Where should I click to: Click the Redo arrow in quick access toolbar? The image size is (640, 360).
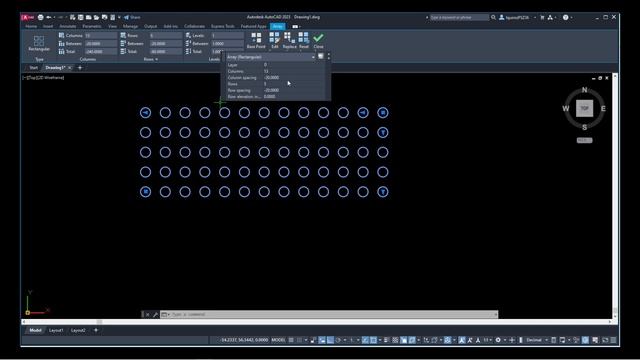60,17
